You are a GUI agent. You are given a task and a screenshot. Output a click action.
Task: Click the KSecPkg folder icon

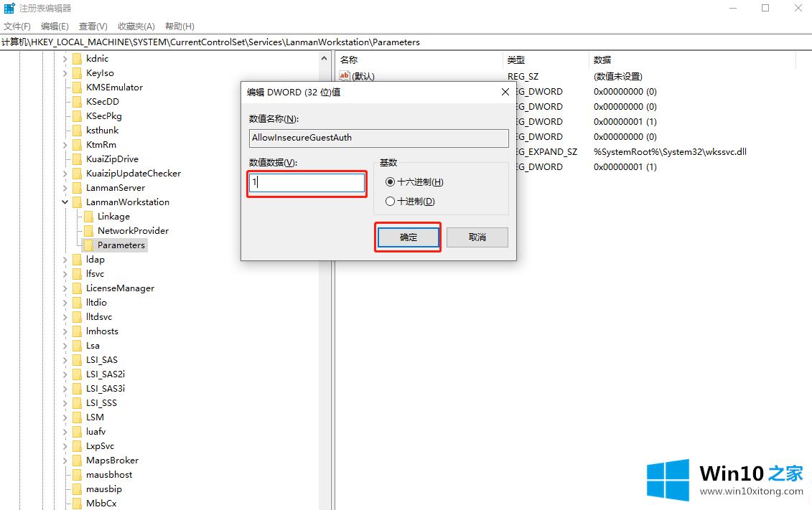click(77, 116)
